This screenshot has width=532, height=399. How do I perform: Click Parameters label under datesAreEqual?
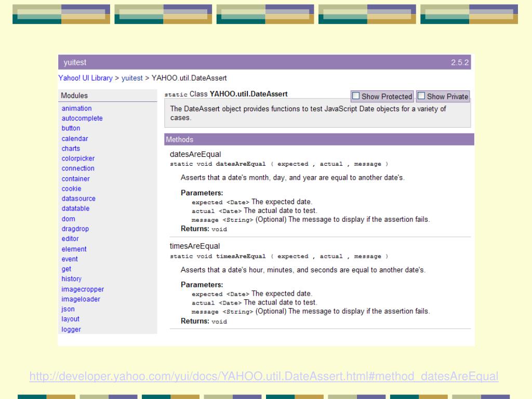(202, 193)
